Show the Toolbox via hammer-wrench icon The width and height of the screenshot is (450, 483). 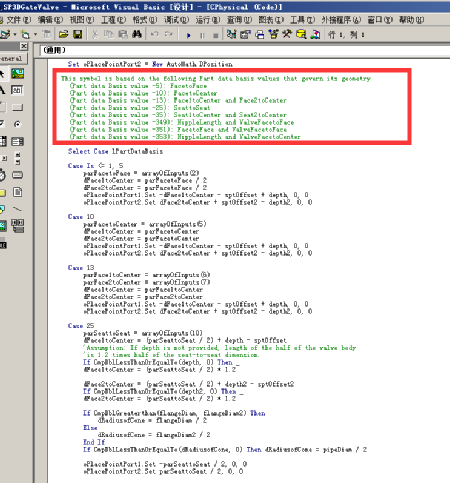point(287,34)
